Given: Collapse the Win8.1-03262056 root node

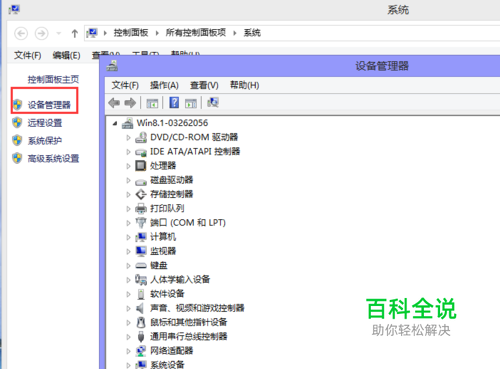Looking at the screenshot, I should click(115, 123).
